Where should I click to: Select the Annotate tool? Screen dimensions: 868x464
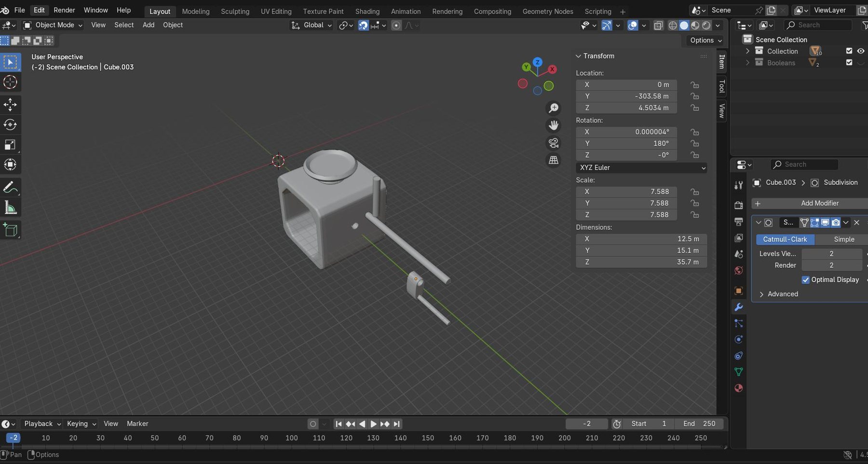point(10,187)
